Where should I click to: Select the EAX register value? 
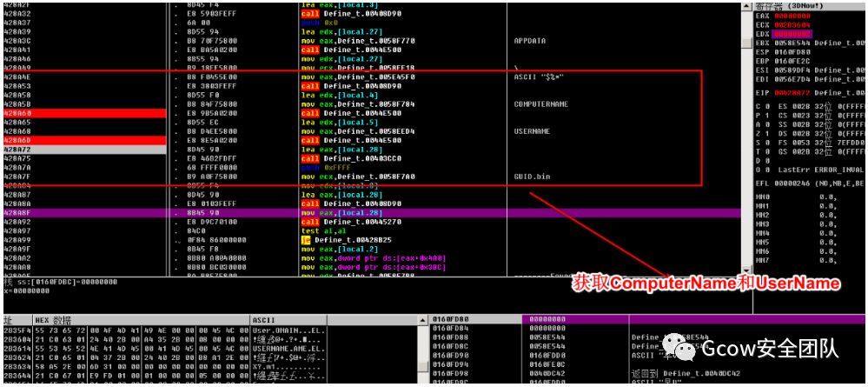791,16
